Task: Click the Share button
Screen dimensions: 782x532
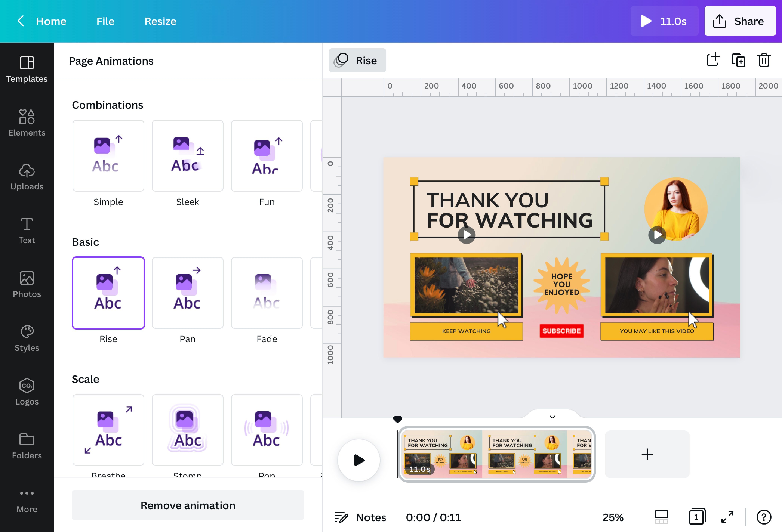Action: tap(740, 21)
